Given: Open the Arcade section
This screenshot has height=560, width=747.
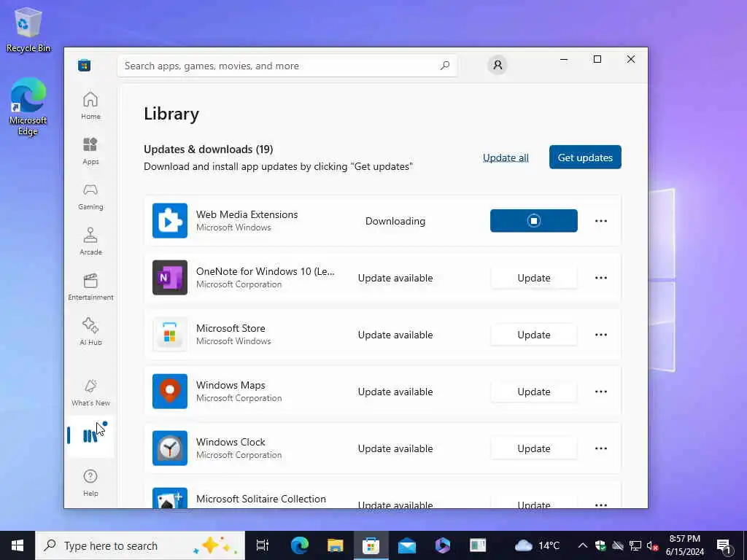Looking at the screenshot, I should pyautogui.click(x=90, y=241).
